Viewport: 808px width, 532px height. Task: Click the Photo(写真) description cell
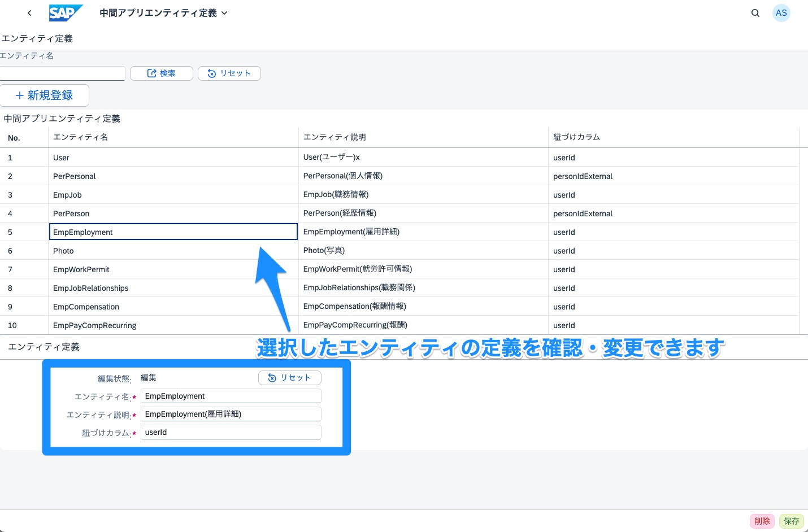423,251
